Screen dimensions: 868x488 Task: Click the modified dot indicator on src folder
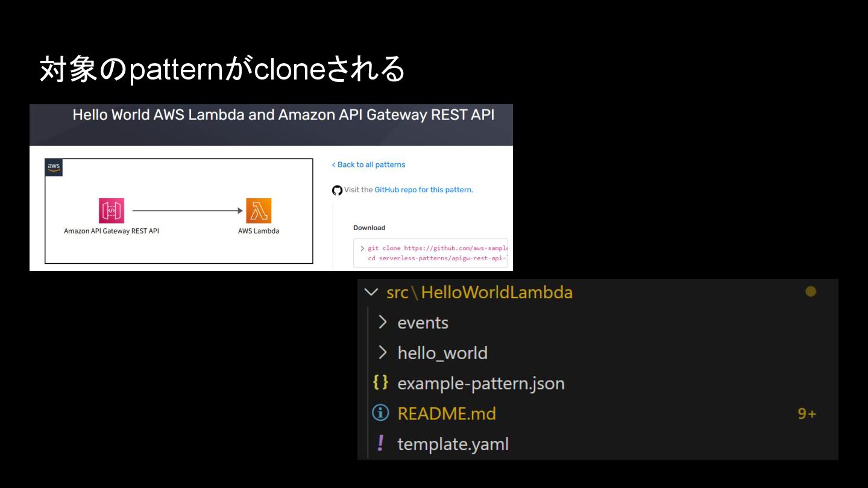click(x=811, y=292)
